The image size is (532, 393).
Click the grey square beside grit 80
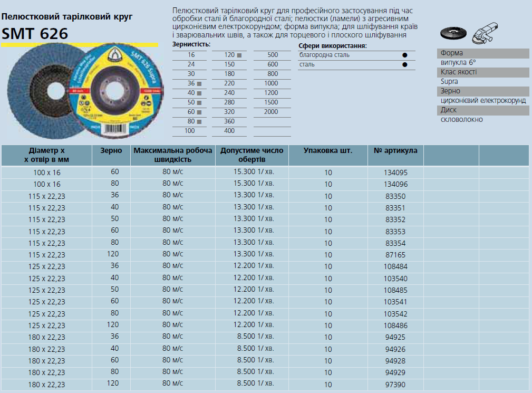[199, 122]
